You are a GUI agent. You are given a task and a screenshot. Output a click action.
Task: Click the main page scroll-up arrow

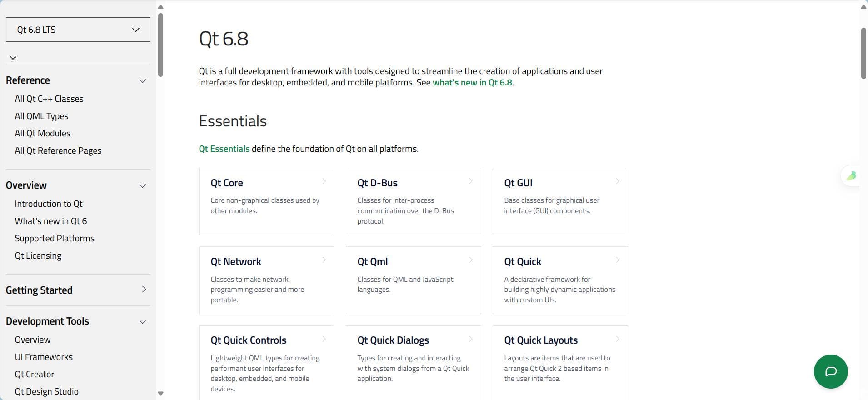[x=863, y=6]
